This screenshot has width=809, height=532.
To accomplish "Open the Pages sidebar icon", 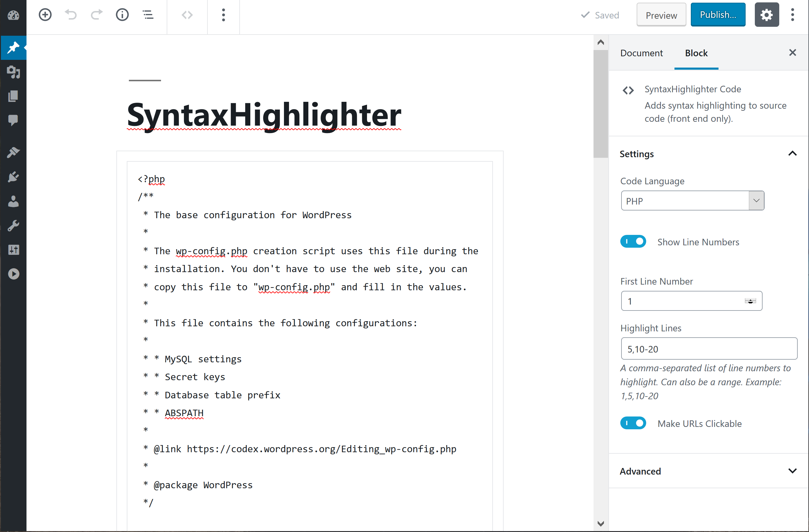I will [x=13, y=96].
